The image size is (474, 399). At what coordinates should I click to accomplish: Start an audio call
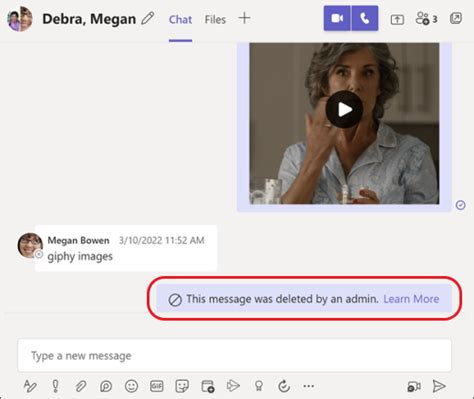click(365, 18)
